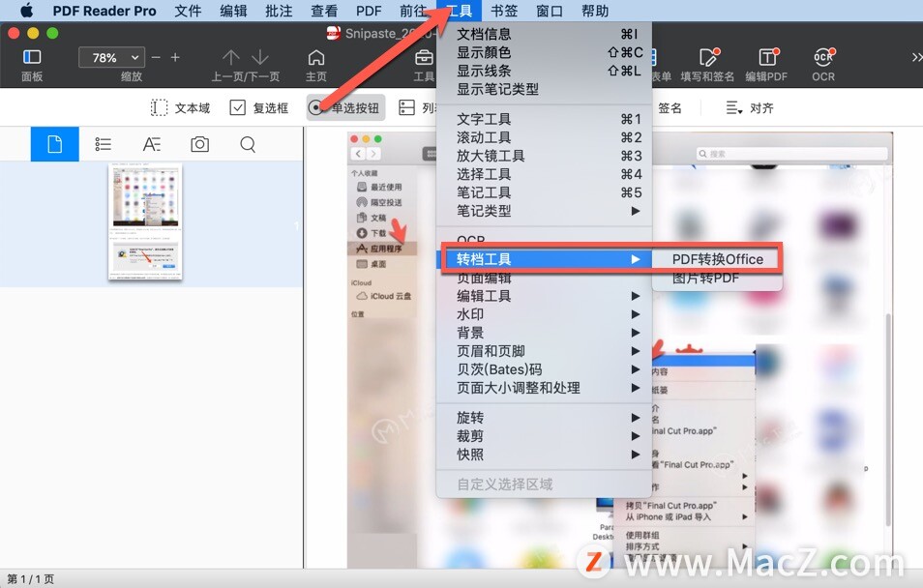Expand the 笔记类型 submenu
Screen dimensions: 923x588
(544, 211)
